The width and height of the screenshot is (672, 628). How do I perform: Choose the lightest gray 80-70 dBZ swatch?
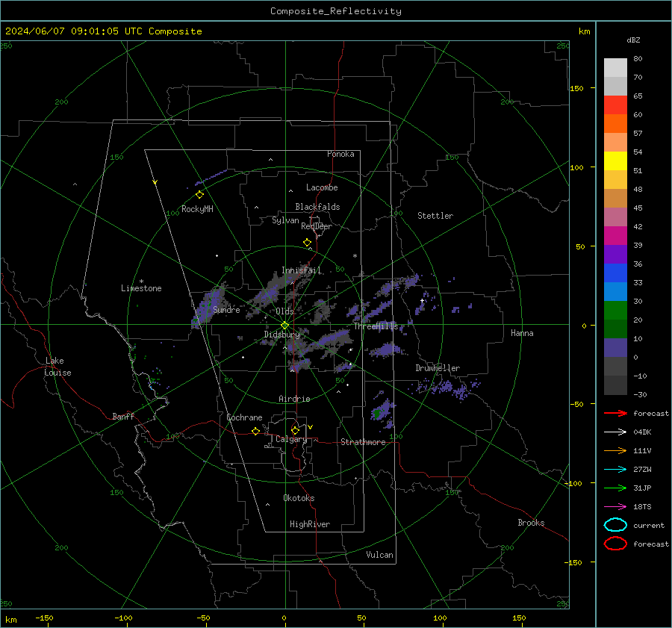point(615,68)
